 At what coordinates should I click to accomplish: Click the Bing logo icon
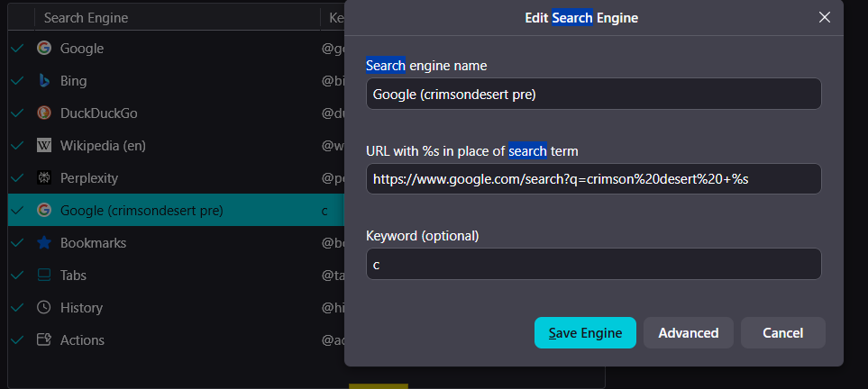coord(44,81)
